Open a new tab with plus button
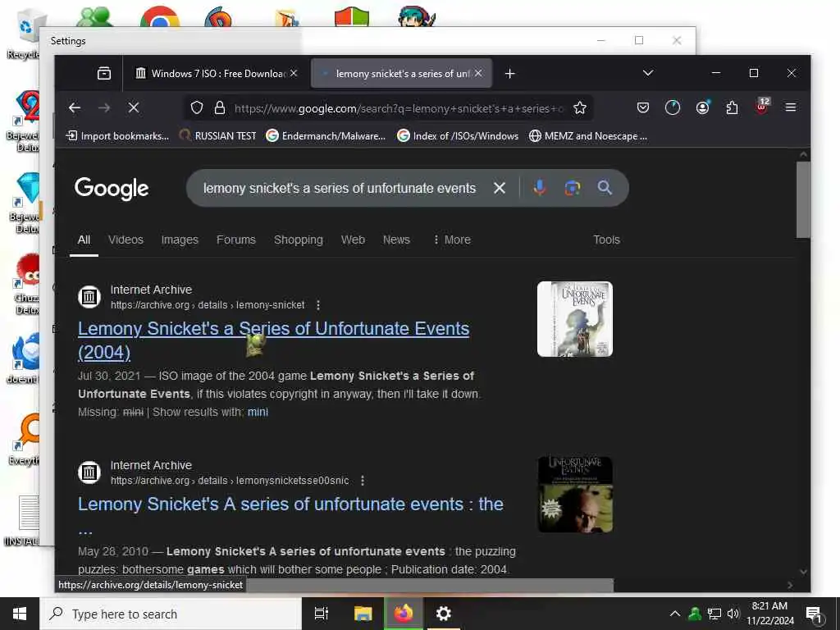Image resolution: width=840 pixels, height=630 pixels. click(x=510, y=74)
